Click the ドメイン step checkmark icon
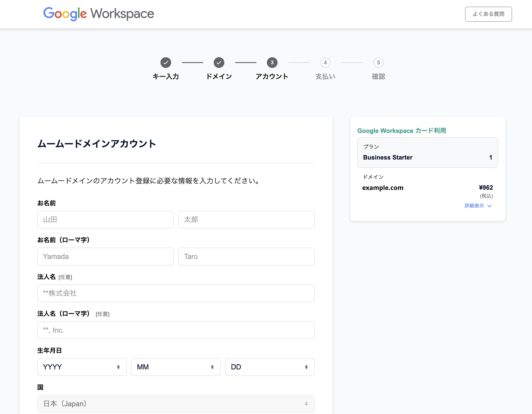Viewport: 532px width, 414px height. point(219,62)
